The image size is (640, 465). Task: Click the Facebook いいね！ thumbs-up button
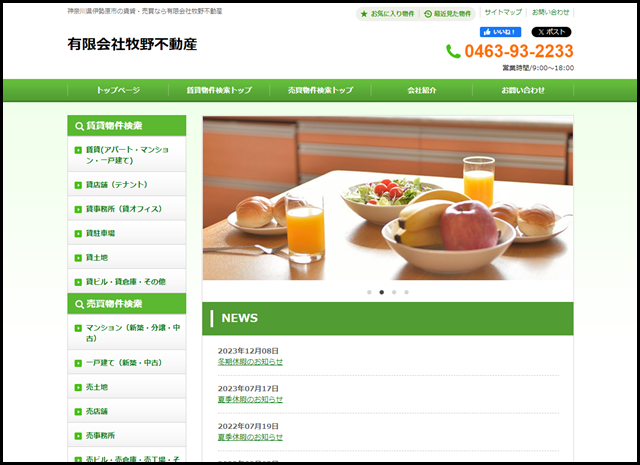[x=500, y=32]
